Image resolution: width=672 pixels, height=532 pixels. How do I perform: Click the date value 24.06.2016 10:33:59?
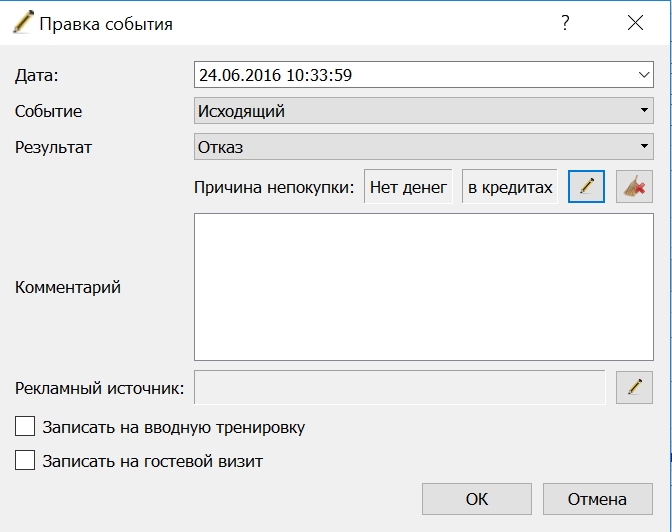pos(276,75)
